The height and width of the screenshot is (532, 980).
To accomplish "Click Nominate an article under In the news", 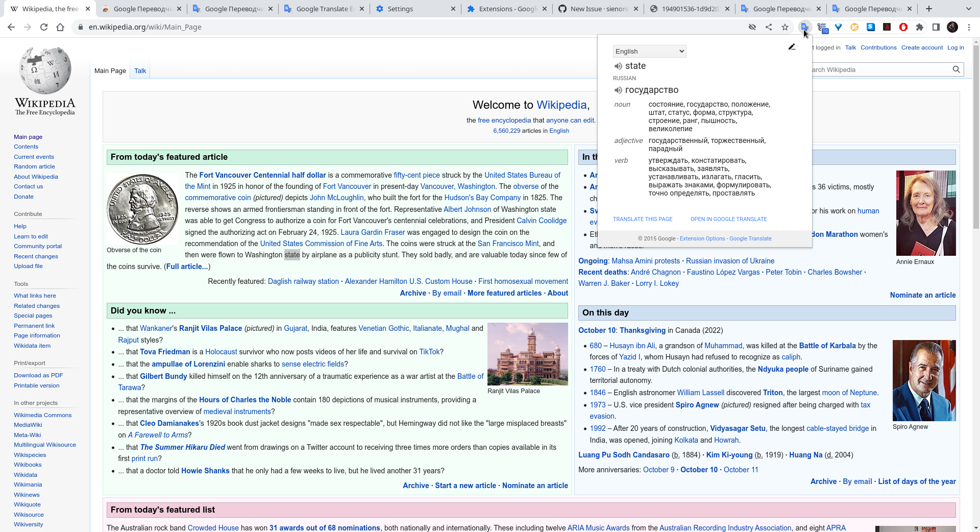I will [x=923, y=295].
